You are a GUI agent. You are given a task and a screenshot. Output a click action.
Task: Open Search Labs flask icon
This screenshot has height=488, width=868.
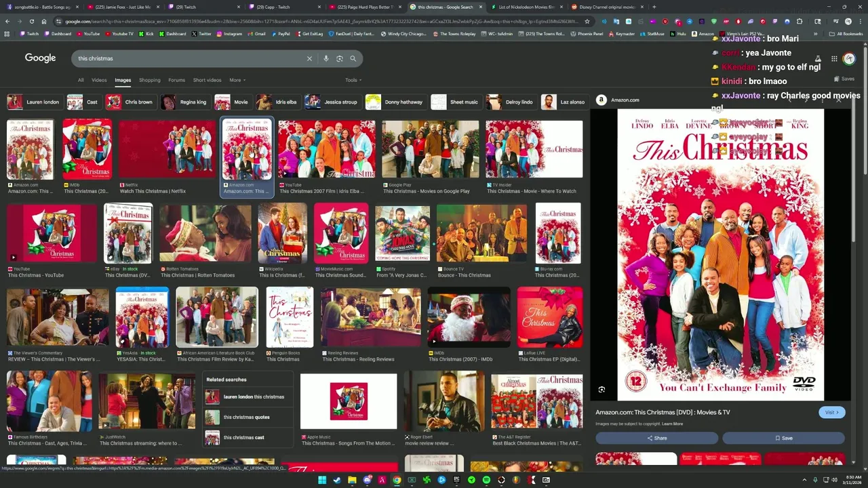[x=818, y=59]
